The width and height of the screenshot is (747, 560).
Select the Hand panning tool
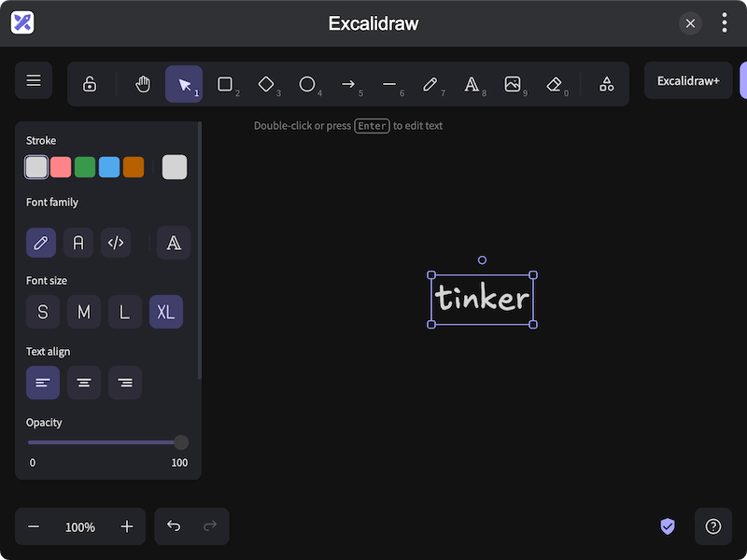click(143, 84)
